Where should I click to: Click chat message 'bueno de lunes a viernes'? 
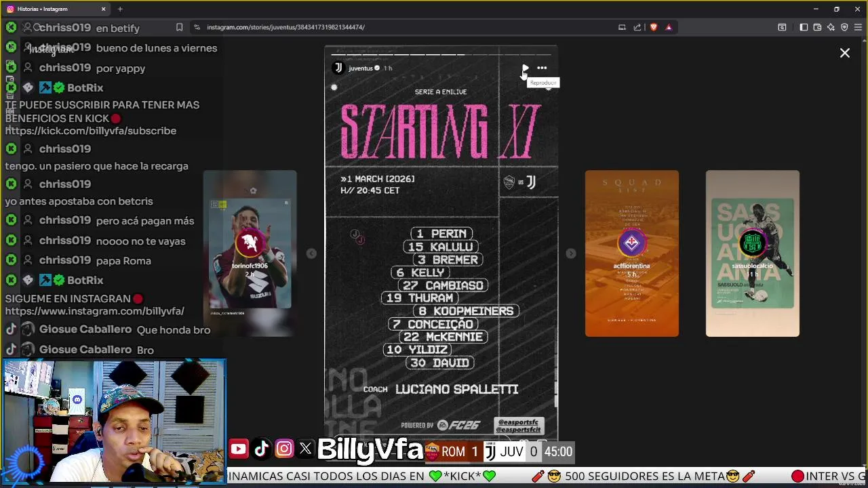click(157, 48)
